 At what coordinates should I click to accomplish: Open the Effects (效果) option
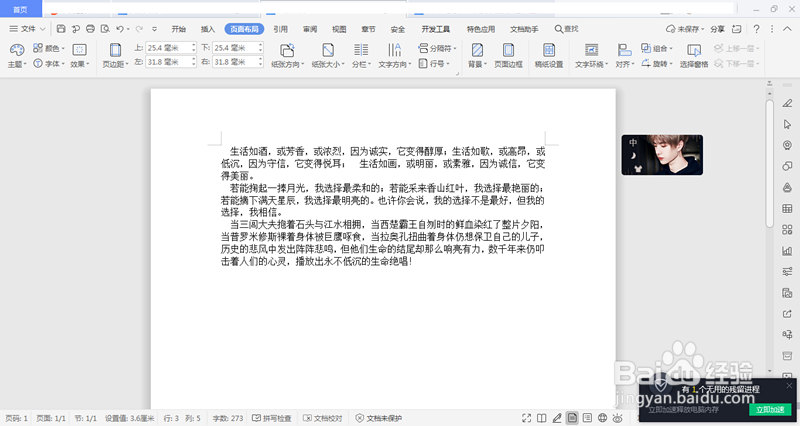click(80, 56)
